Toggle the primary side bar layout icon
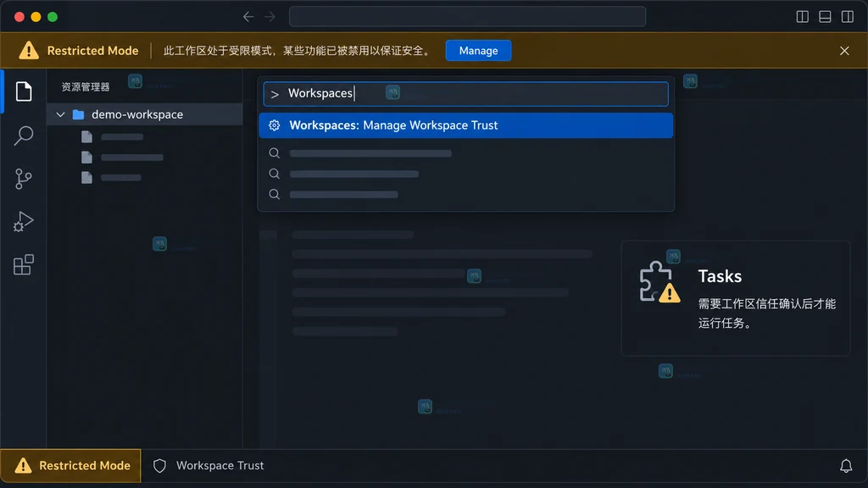 coord(802,17)
